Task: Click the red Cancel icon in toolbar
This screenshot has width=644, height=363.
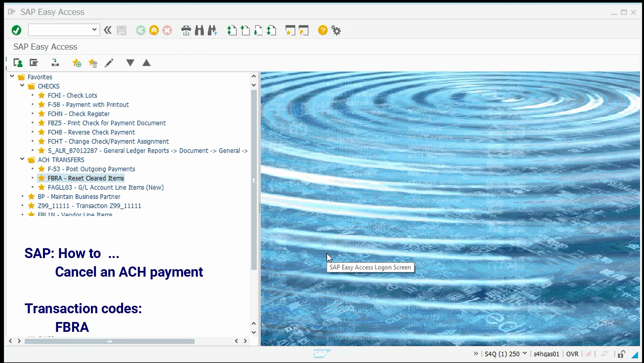Action: 167,30
